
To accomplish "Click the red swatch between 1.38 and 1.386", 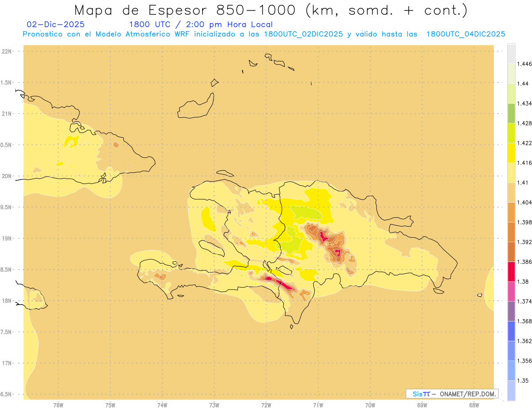I will point(511,272).
